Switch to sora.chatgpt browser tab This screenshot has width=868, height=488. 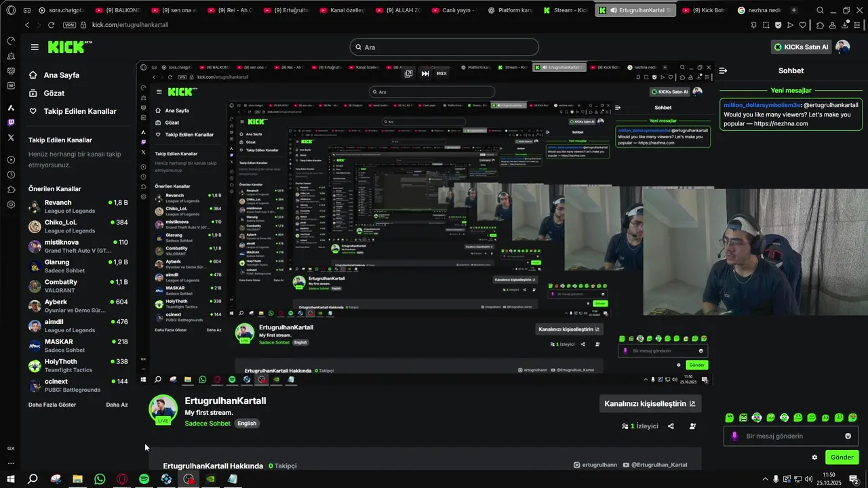point(63,10)
